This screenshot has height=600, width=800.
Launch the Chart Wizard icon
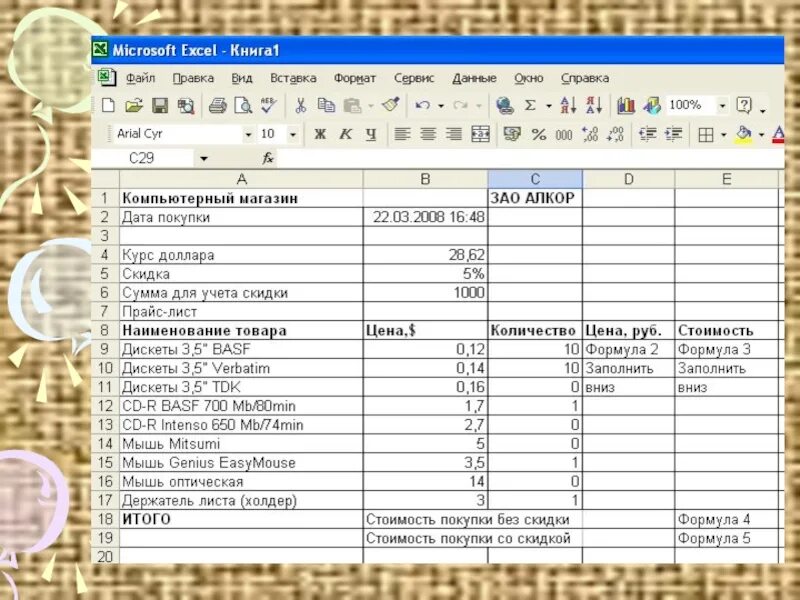coord(626,106)
